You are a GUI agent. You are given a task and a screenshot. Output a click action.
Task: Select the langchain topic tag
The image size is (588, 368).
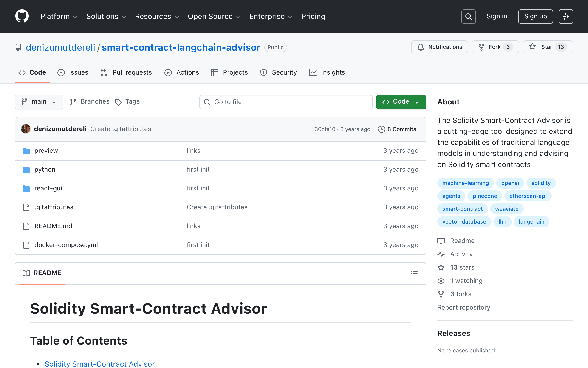point(531,222)
